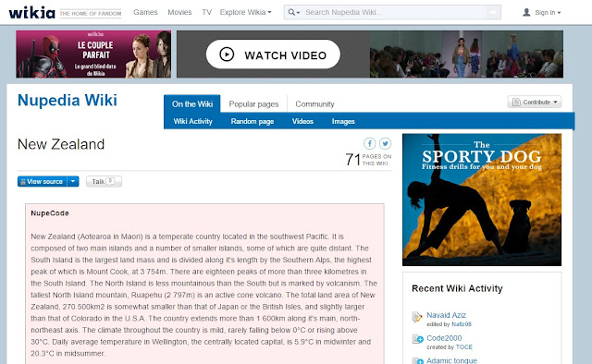Click the Contribute page icon
592x364 pixels.
click(x=516, y=102)
